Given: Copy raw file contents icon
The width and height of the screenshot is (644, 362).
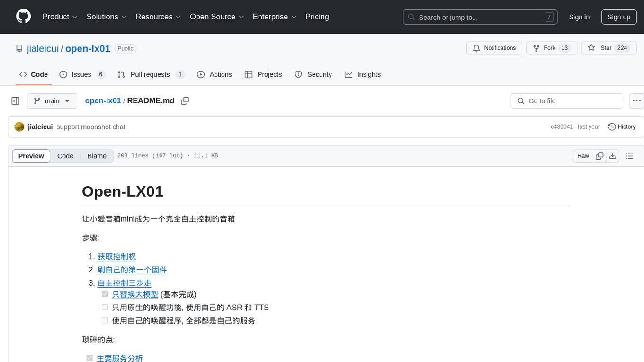Looking at the screenshot, I should pyautogui.click(x=599, y=156).
